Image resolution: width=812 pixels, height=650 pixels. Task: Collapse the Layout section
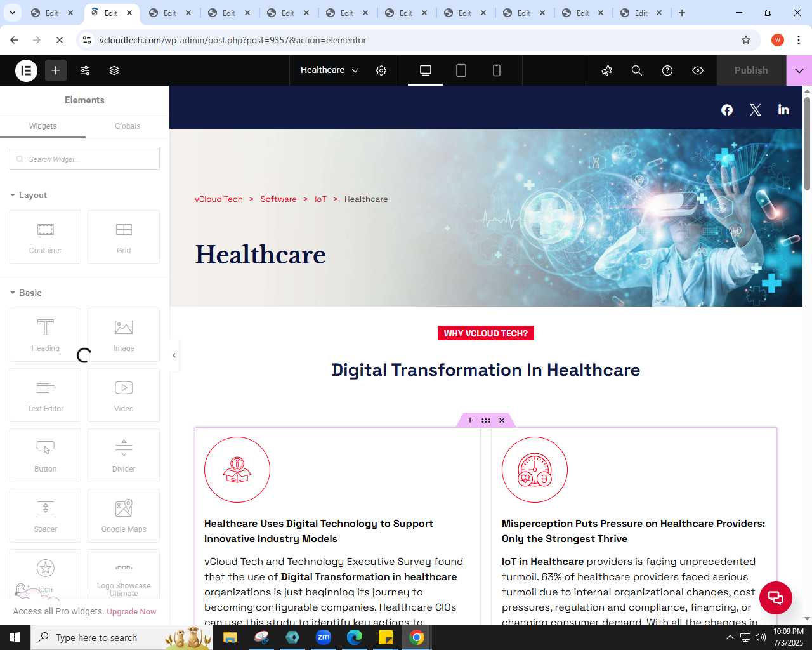coord(29,195)
